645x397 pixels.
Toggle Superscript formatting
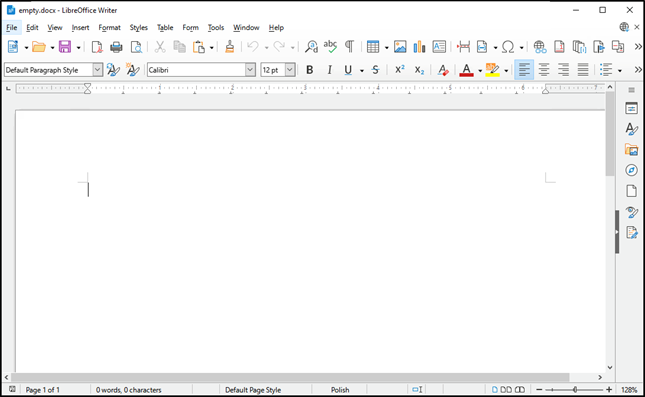399,70
